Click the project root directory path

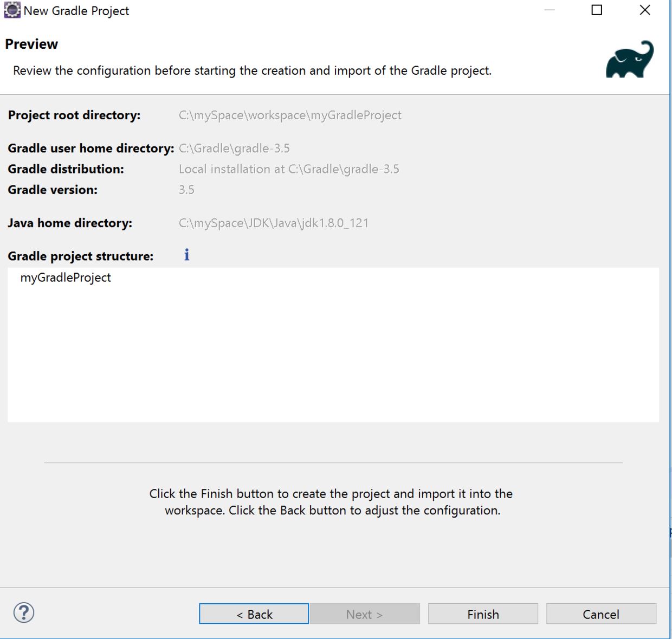(290, 115)
